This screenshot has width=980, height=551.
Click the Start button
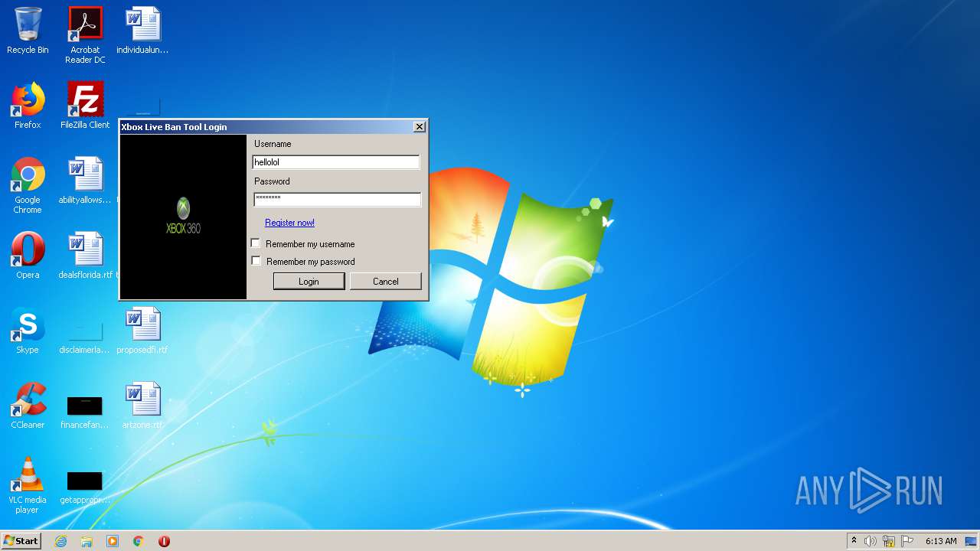pyautogui.click(x=21, y=541)
